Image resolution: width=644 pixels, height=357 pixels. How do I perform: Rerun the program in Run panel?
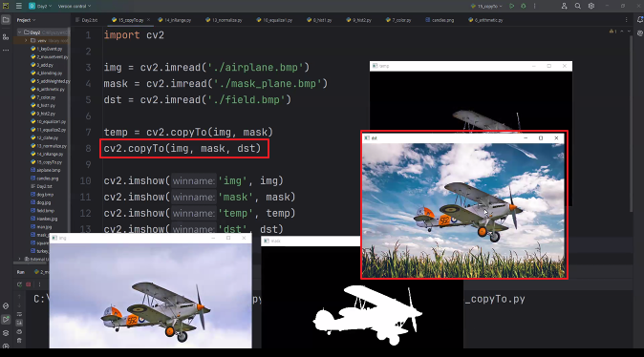19,284
